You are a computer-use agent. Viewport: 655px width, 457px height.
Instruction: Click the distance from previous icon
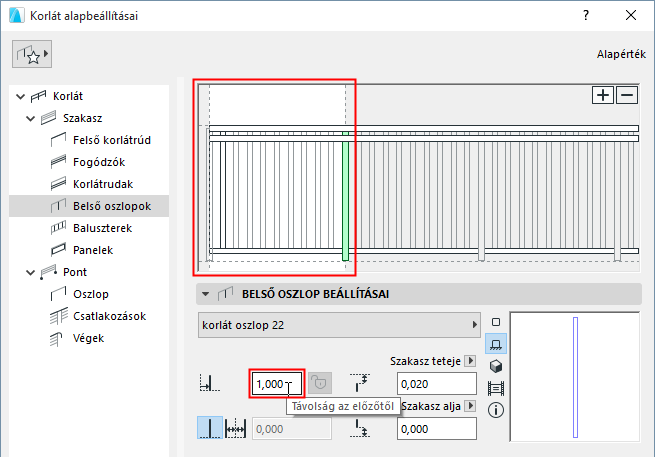(x=209, y=383)
